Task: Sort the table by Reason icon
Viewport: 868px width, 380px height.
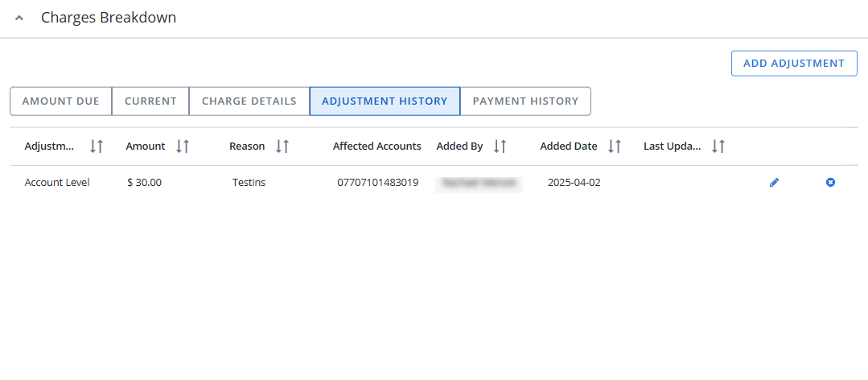Action: 282,147
